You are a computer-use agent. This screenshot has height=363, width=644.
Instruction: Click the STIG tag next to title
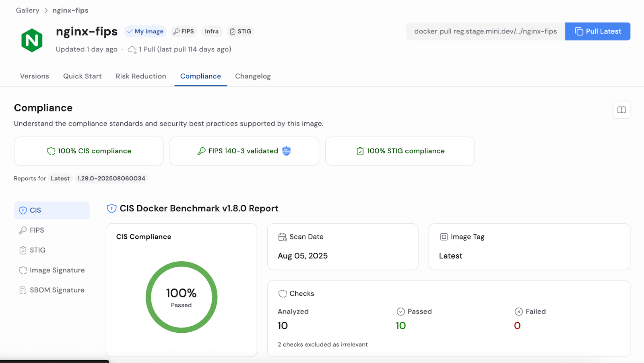(241, 31)
